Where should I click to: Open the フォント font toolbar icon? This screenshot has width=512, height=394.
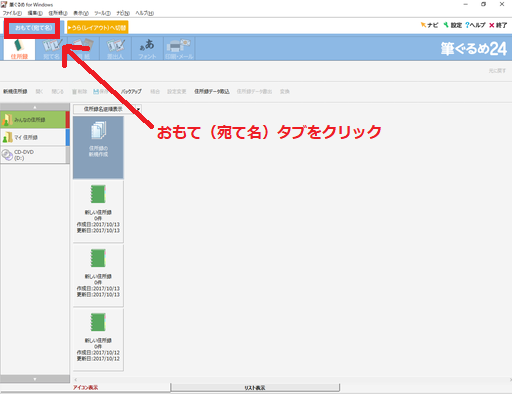(x=147, y=49)
